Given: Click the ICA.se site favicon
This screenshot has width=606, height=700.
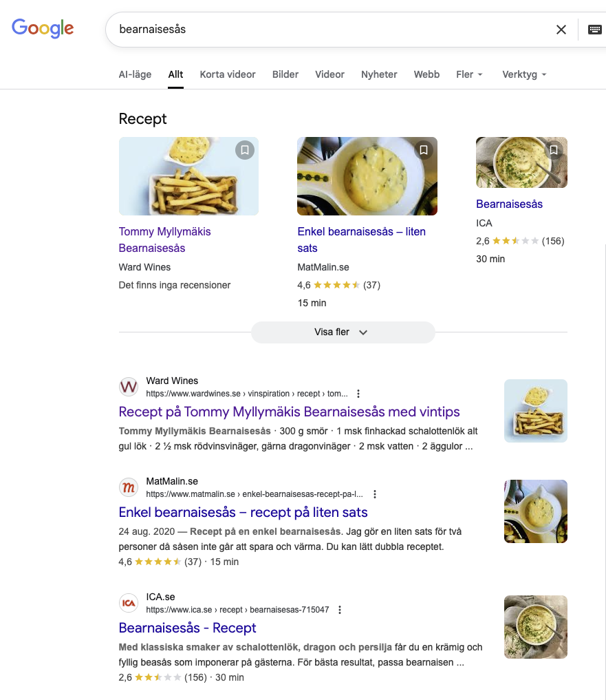Looking at the screenshot, I should tap(129, 603).
